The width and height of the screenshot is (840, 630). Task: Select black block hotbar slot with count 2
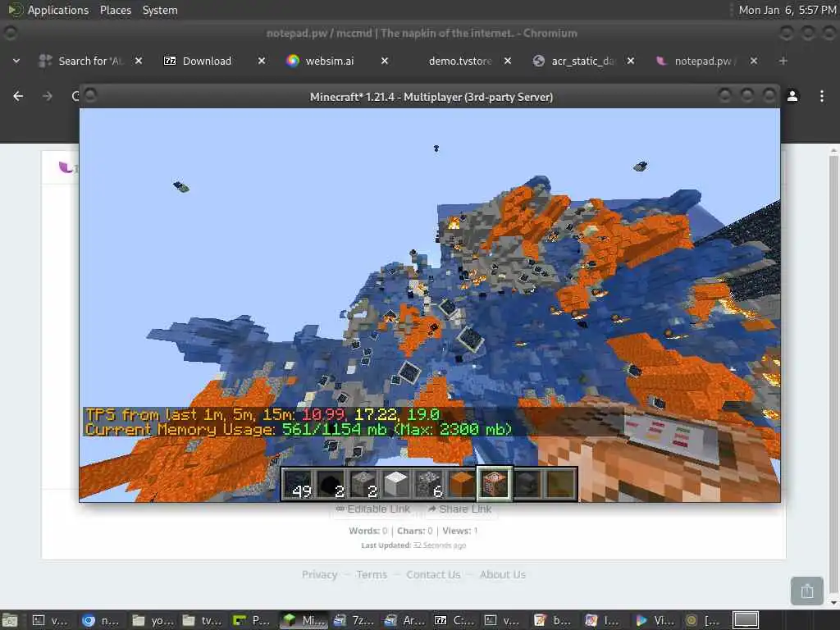[331, 484]
